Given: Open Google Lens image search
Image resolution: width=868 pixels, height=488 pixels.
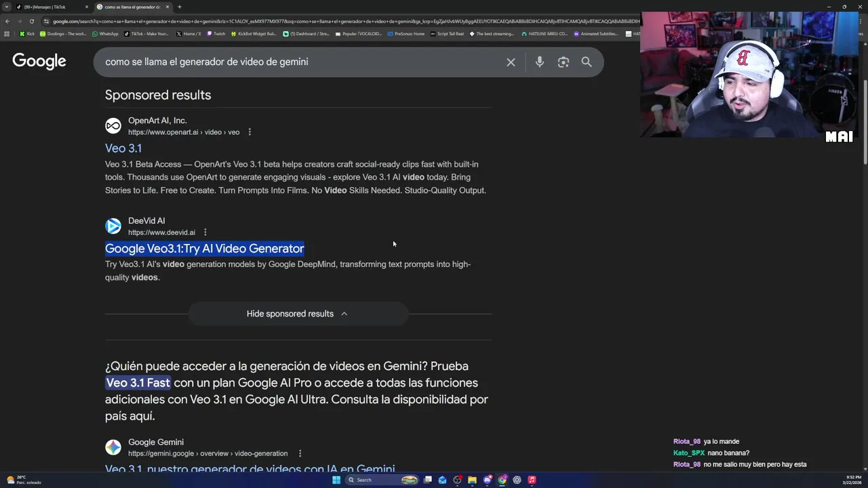Looking at the screenshot, I should tap(563, 62).
